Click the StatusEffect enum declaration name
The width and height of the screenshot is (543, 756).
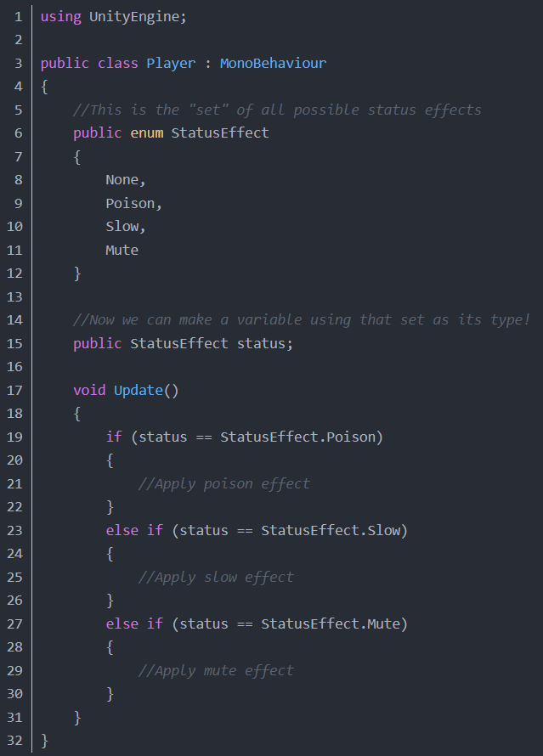tap(219, 133)
